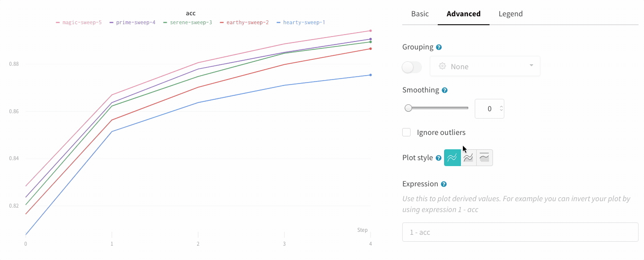Enable the Grouping toggle switch
Image resolution: width=644 pixels, height=260 pixels.
tap(412, 67)
